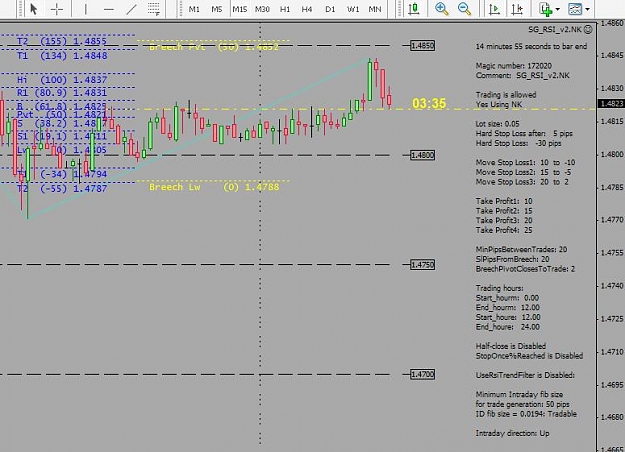Click the T2 (155) 1.4855 level
Screen dimensions: 625x452
(x=62, y=41)
